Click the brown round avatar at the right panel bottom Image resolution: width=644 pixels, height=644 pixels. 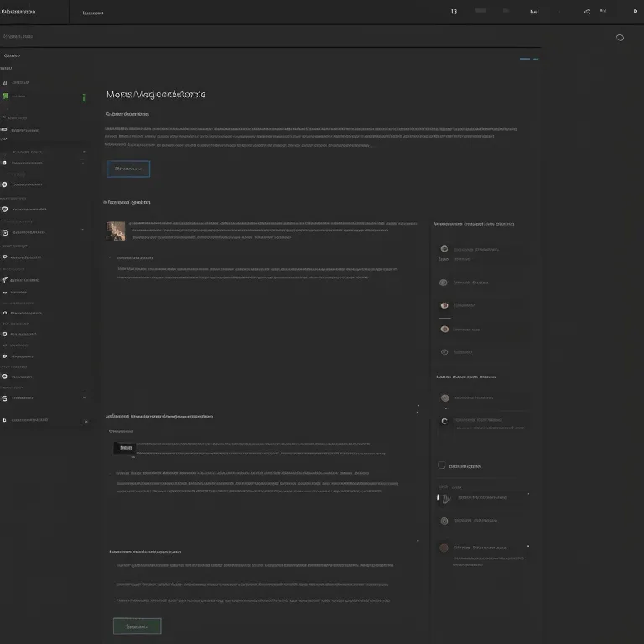click(x=444, y=548)
